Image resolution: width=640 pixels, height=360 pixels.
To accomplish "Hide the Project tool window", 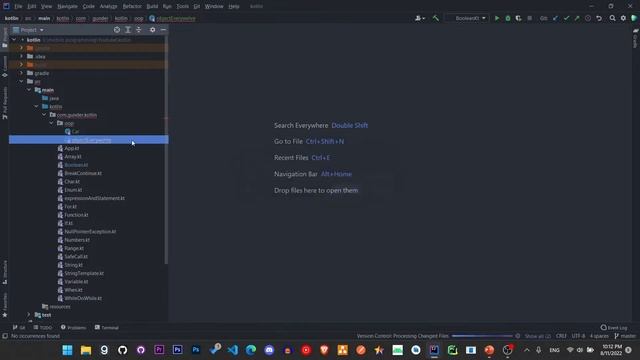I will (x=163, y=30).
